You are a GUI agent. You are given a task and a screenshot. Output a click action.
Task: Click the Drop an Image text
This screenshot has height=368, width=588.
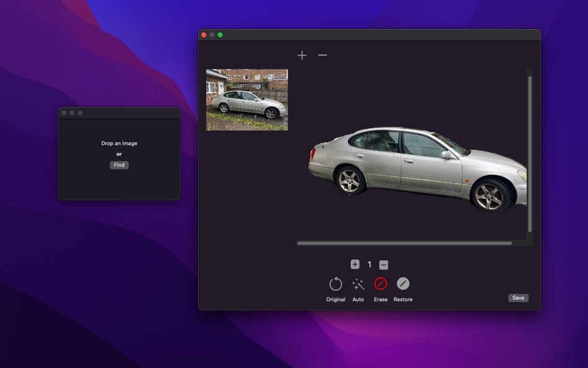click(x=119, y=143)
